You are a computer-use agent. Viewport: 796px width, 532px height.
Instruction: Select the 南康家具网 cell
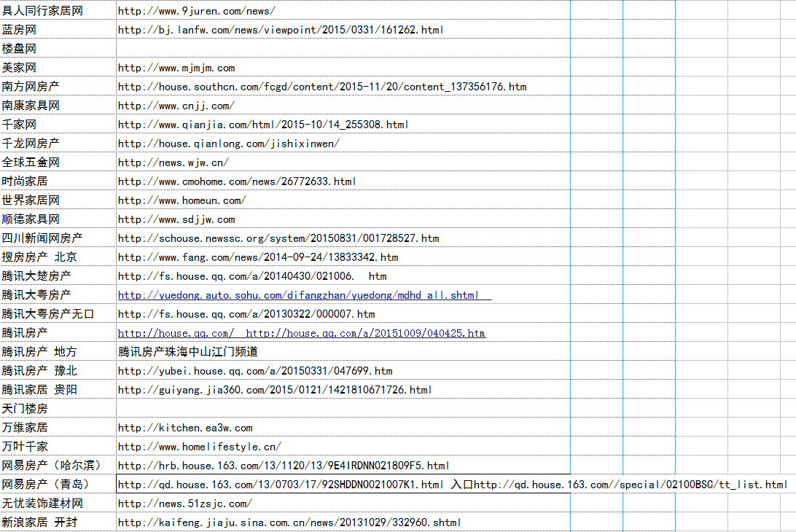click(58, 106)
